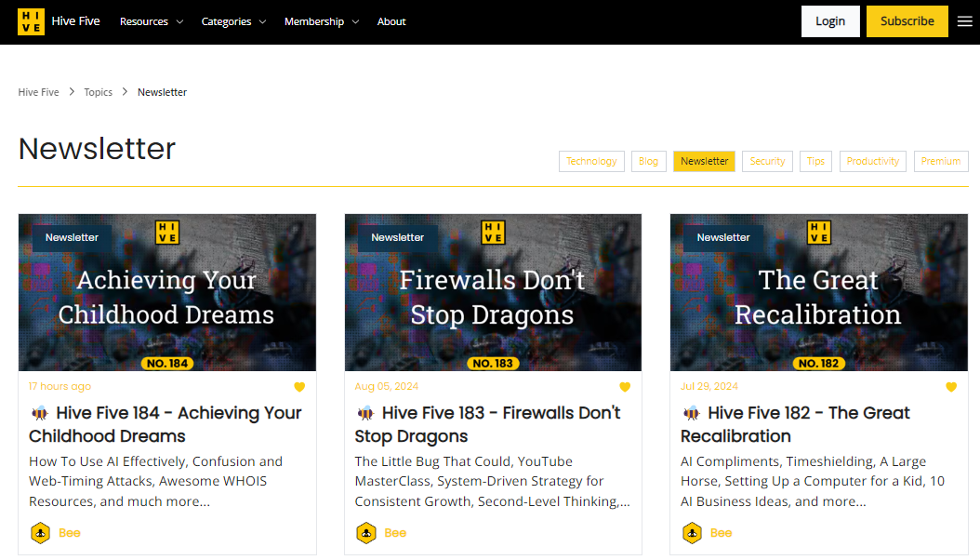Open the hamburger menu icon
Image resolution: width=980 pixels, height=560 pixels.
[x=964, y=20]
